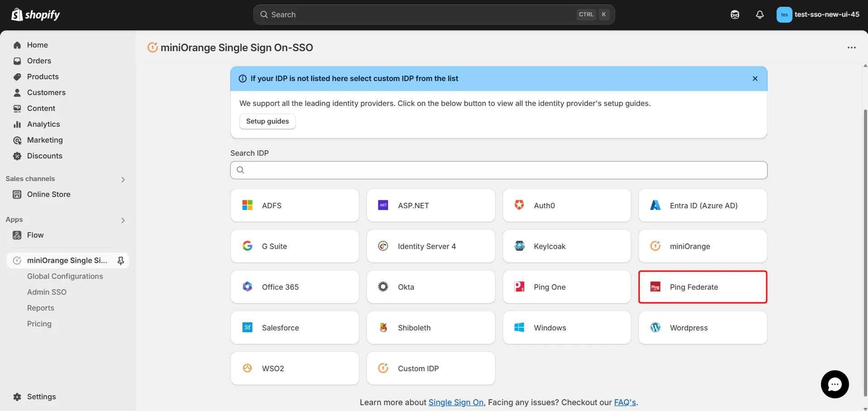The width and height of the screenshot is (868, 411).
Task: Click the info icon in the banner
Action: click(242, 78)
